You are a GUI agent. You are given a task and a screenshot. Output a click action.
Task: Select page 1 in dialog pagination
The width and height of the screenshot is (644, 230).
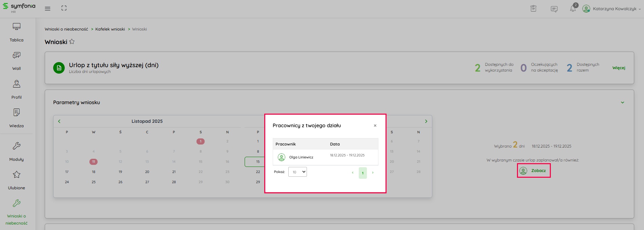tap(362, 173)
